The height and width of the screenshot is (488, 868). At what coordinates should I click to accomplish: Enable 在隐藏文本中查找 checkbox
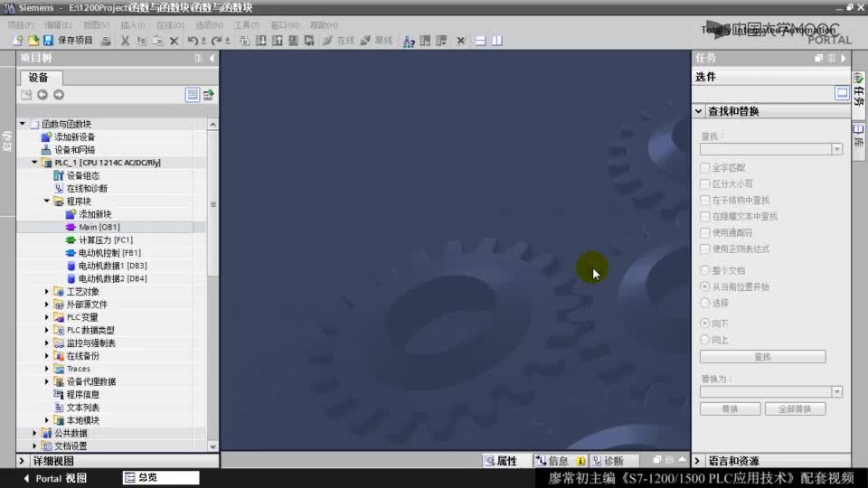coord(704,216)
